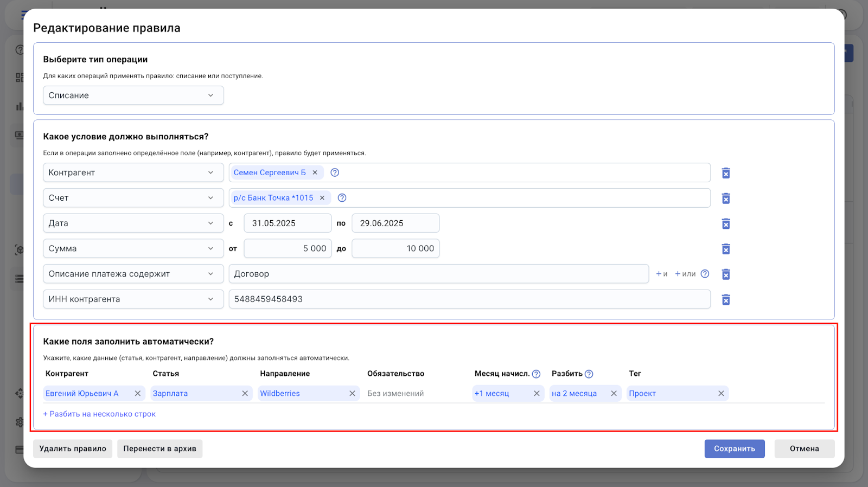Viewport: 868px width, 487px height.
Task: Click the Разбить на несколько строк link
Action: click(99, 414)
